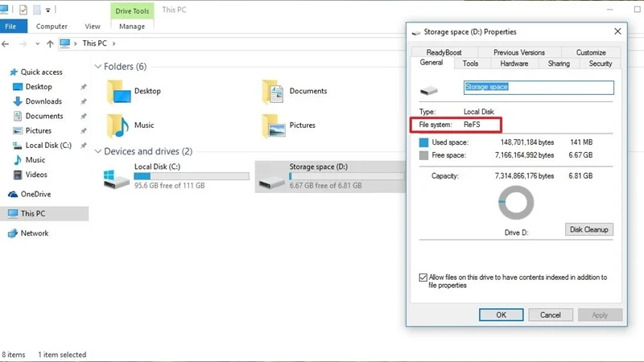Click the Properties quick access toolbar icon

pyautogui.click(x=23, y=10)
